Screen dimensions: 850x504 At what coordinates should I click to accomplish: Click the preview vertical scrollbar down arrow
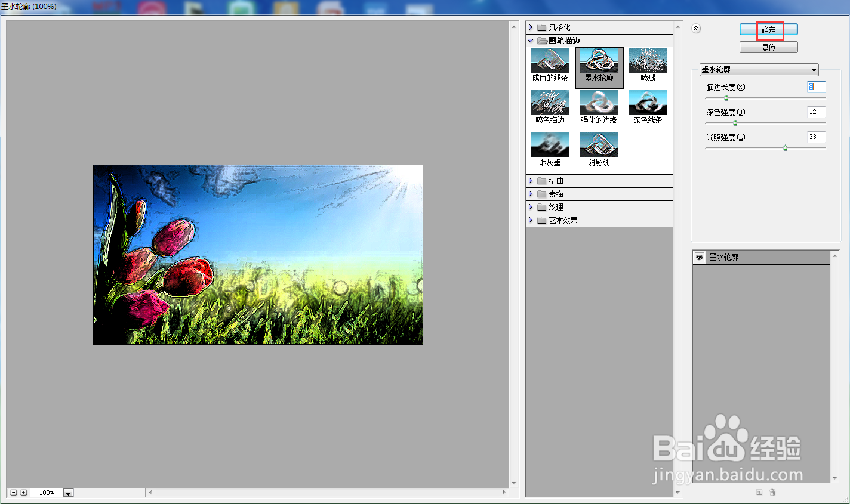(x=514, y=483)
